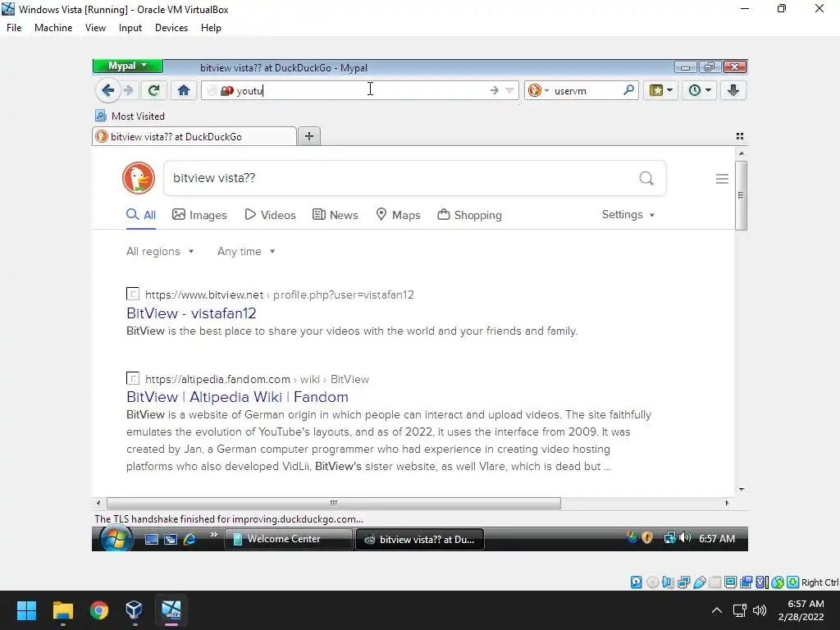The image size is (840, 630).
Task: Expand the quick launch chevron
Action: tap(214, 535)
